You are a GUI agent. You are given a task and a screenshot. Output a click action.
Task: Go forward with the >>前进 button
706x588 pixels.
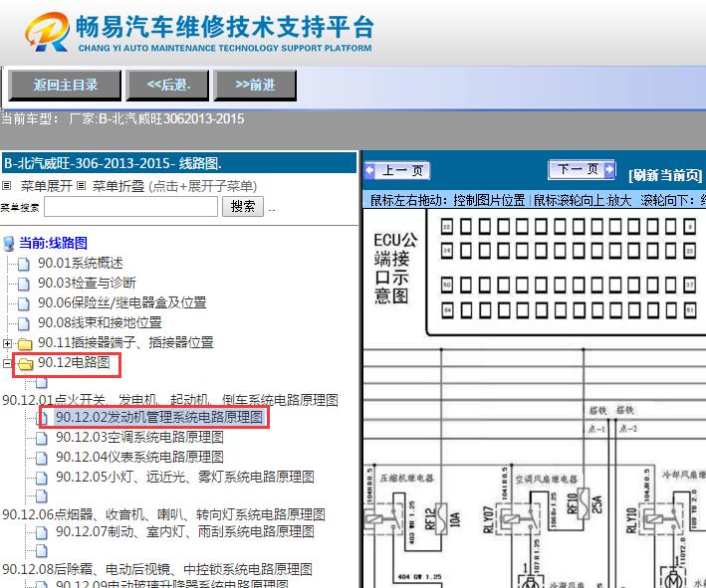click(255, 85)
